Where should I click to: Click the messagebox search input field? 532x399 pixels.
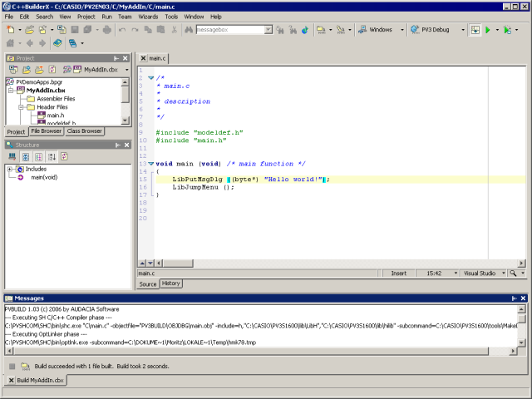(230, 30)
